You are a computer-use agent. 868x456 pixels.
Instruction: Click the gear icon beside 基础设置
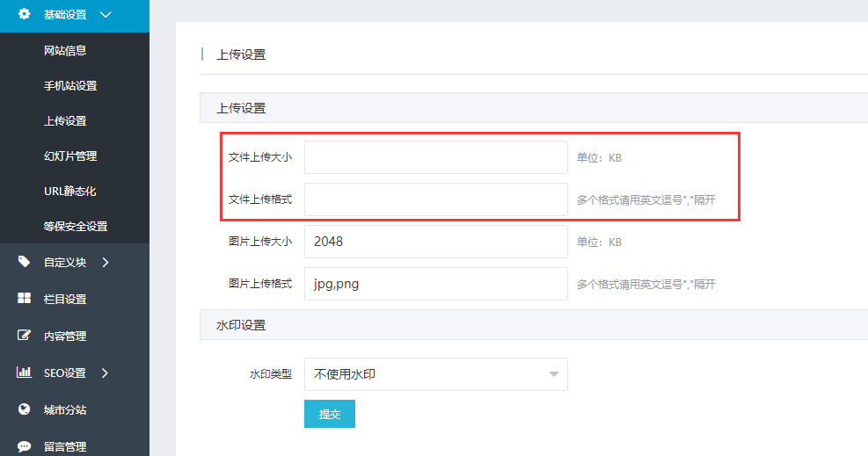[25, 14]
